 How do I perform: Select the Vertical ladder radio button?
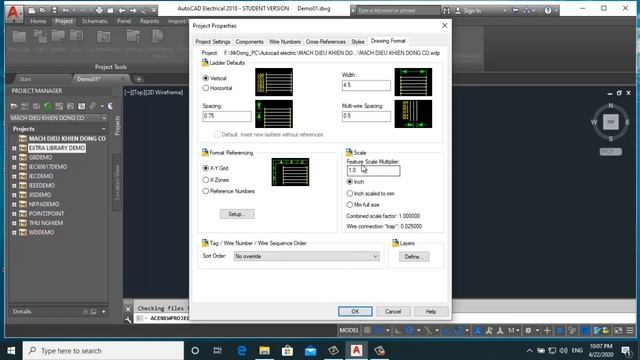click(x=206, y=78)
